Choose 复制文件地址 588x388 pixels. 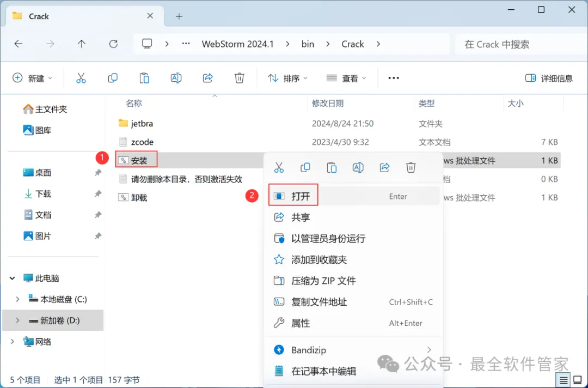click(x=354, y=302)
